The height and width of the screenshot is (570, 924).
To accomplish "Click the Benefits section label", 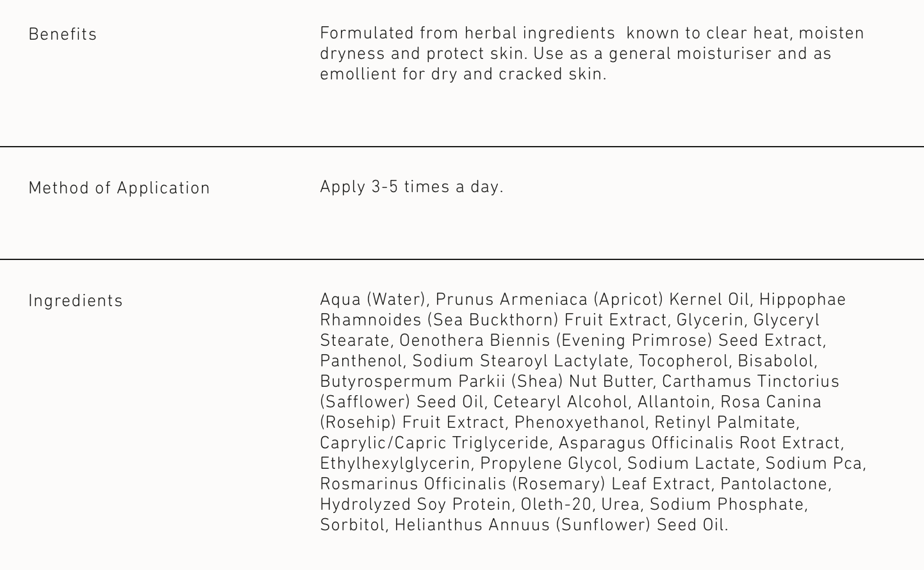I will [62, 35].
